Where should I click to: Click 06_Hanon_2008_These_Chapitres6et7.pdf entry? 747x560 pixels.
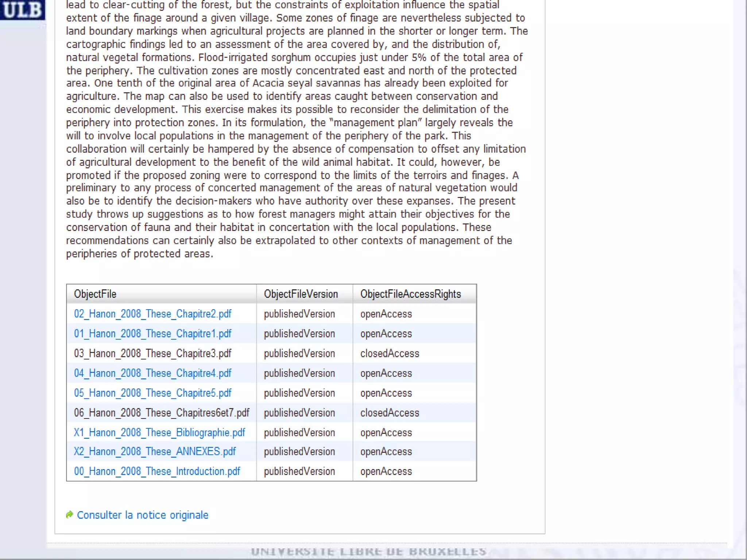[162, 413]
